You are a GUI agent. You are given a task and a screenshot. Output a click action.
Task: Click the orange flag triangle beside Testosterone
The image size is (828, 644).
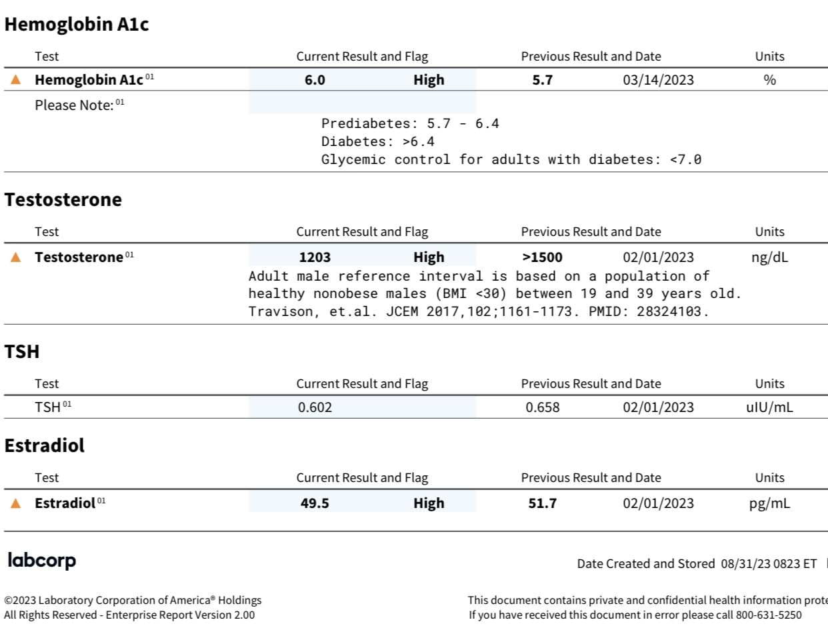click(x=16, y=257)
